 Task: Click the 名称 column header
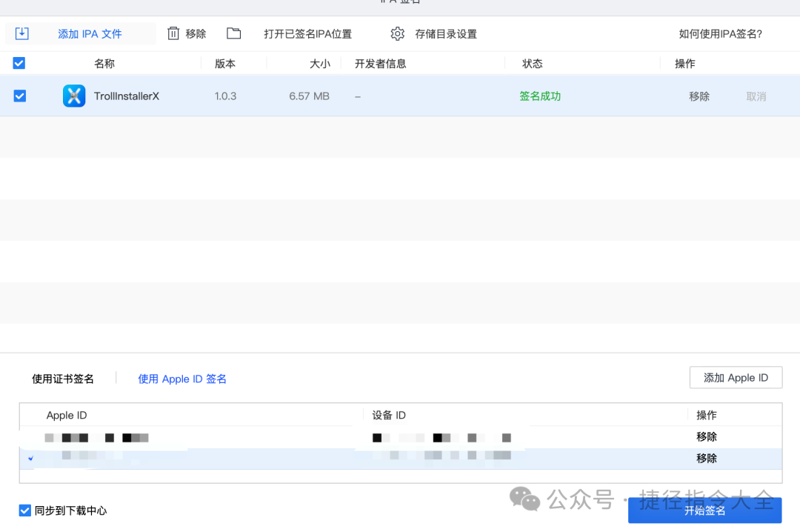104,64
